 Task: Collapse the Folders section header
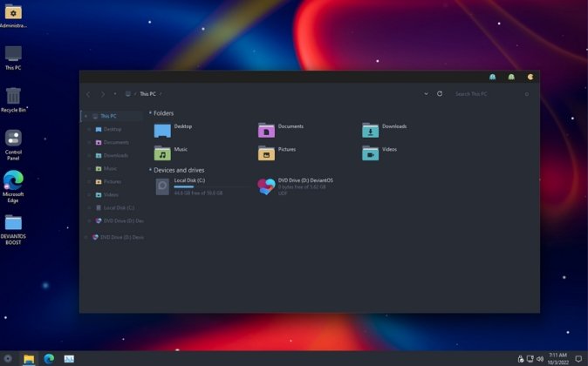click(x=150, y=112)
